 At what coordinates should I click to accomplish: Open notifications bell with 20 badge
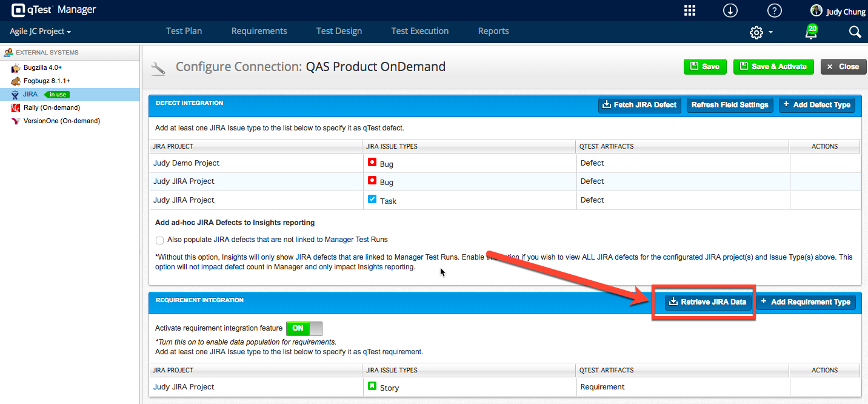pos(811,32)
